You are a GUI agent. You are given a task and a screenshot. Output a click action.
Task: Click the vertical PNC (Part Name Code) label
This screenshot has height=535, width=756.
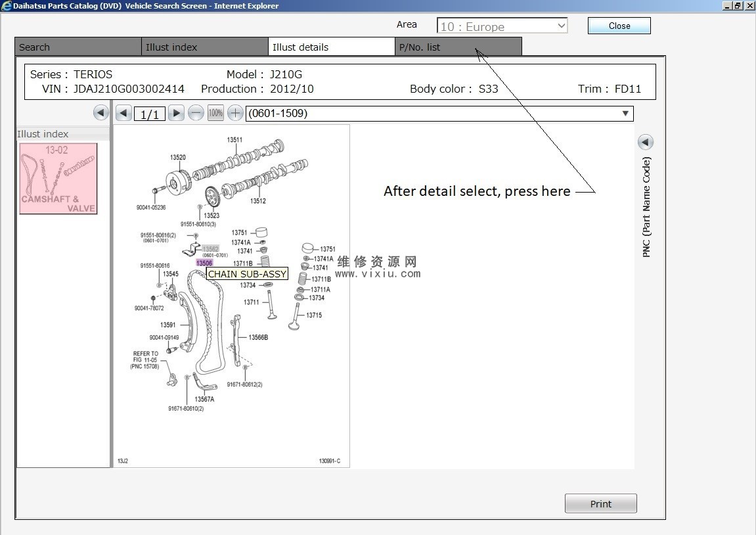click(646, 207)
